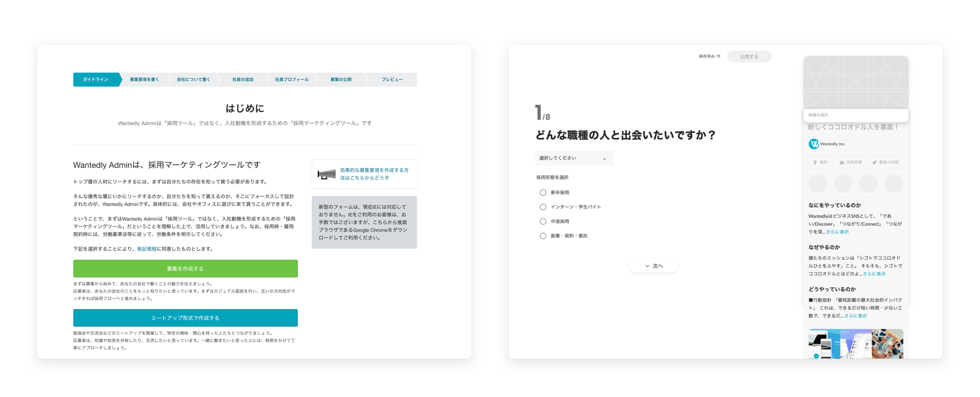
Task: Click さらに表示 under なにをやっているのか
Action: click(837, 232)
